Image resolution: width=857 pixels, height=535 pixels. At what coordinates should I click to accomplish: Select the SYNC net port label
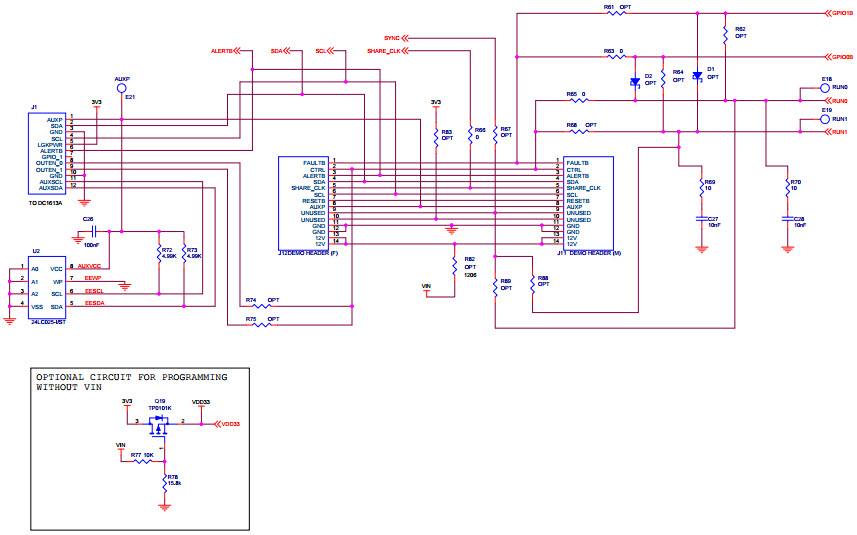click(x=392, y=37)
